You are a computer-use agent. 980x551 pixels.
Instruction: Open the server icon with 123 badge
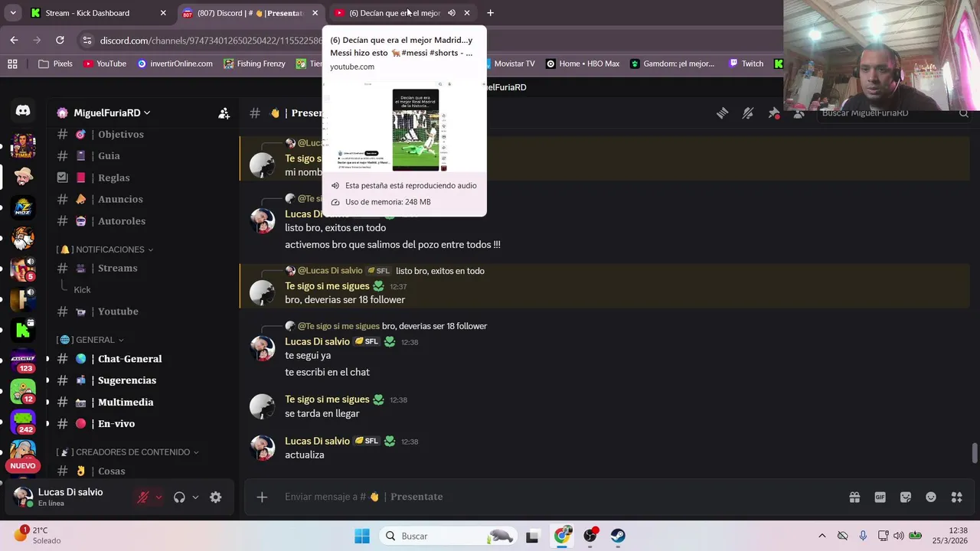(x=23, y=360)
